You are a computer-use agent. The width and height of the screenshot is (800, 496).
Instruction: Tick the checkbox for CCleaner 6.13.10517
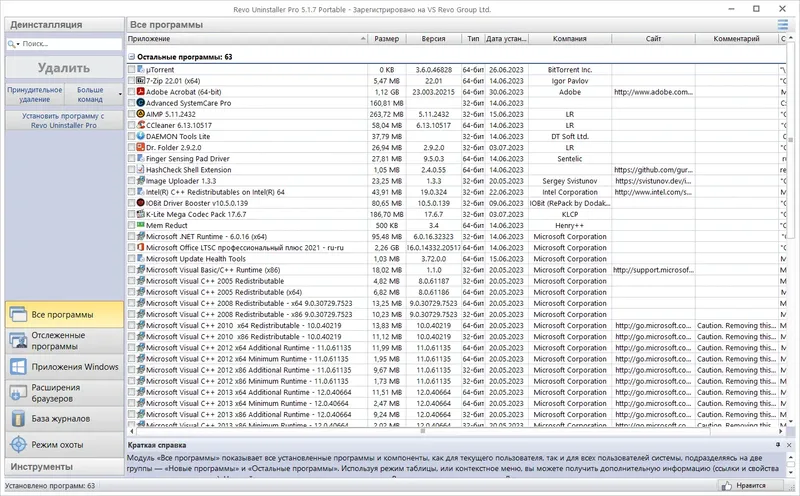[132, 125]
